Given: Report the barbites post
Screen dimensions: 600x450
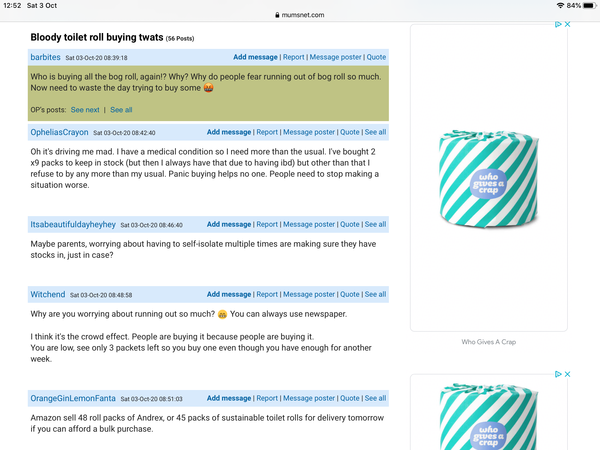Looking at the screenshot, I should [293, 57].
